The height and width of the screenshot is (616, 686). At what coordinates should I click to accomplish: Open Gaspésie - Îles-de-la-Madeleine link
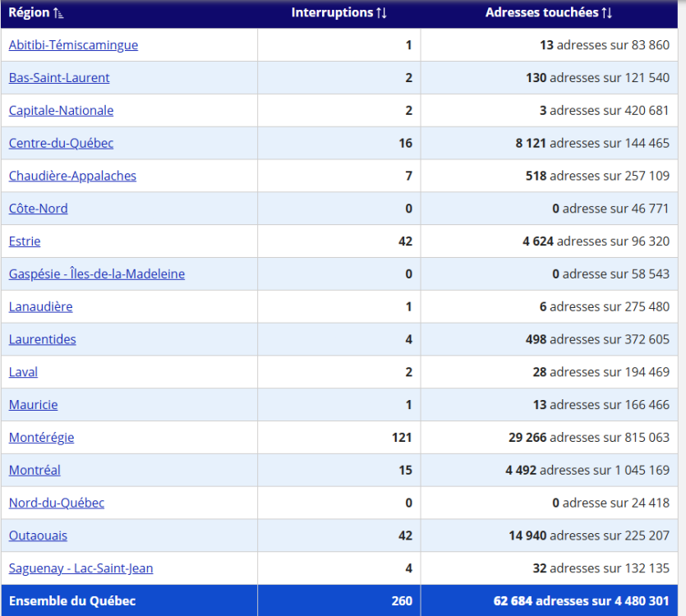(x=96, y=274)
